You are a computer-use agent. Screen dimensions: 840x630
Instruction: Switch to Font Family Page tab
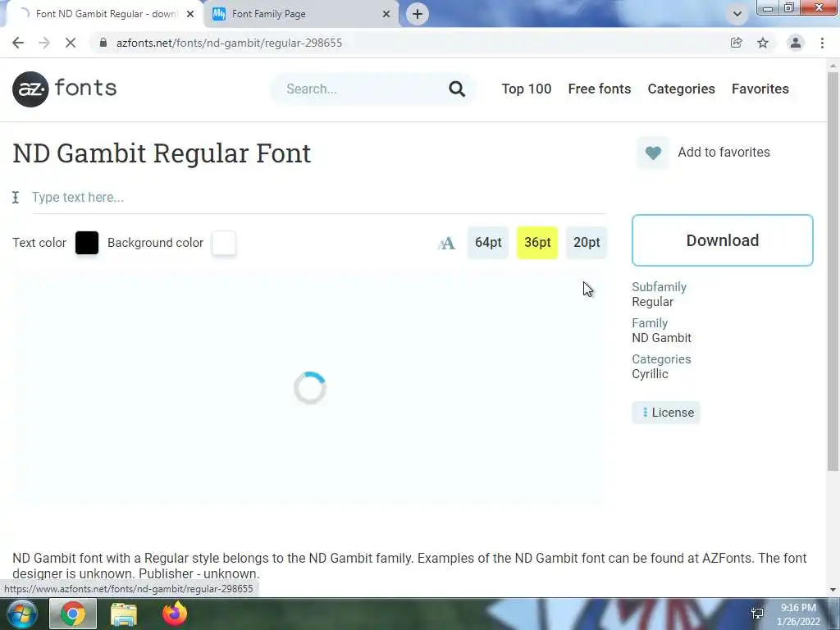tap(300, 14)
